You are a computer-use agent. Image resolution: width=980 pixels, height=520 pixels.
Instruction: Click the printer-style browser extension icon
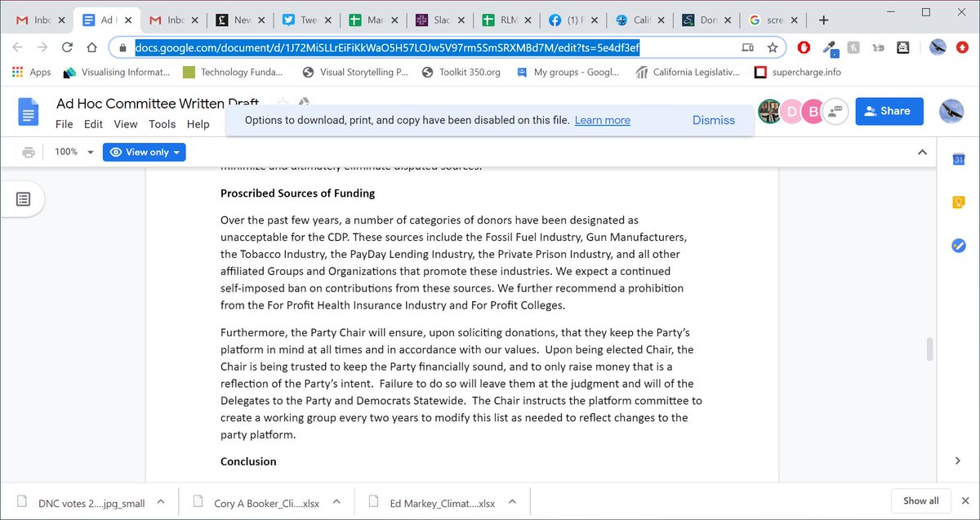[903, 47]
